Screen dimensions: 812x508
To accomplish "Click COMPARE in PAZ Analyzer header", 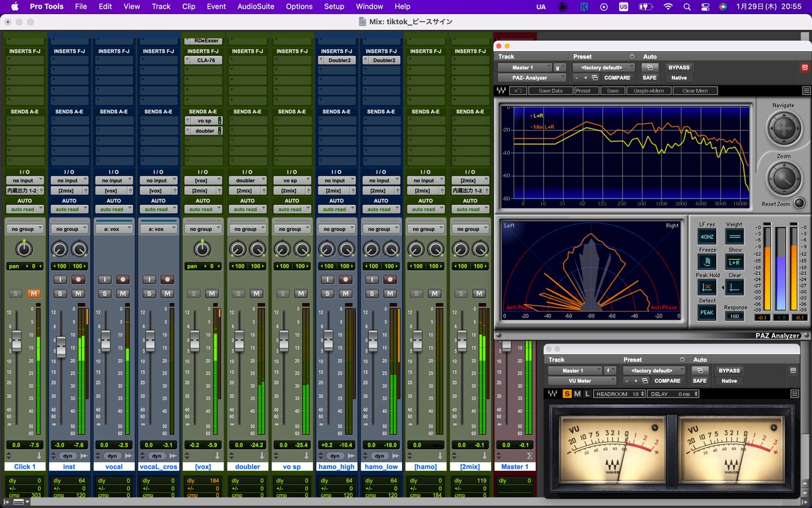I will tap(617, 78).
